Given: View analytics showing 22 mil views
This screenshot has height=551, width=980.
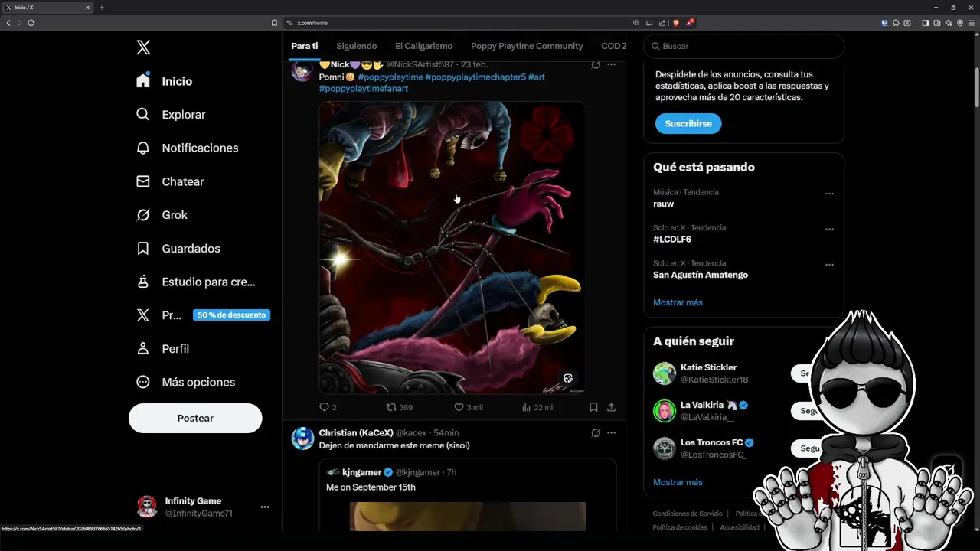Looking at the screenshot, I should click(537, 407).
